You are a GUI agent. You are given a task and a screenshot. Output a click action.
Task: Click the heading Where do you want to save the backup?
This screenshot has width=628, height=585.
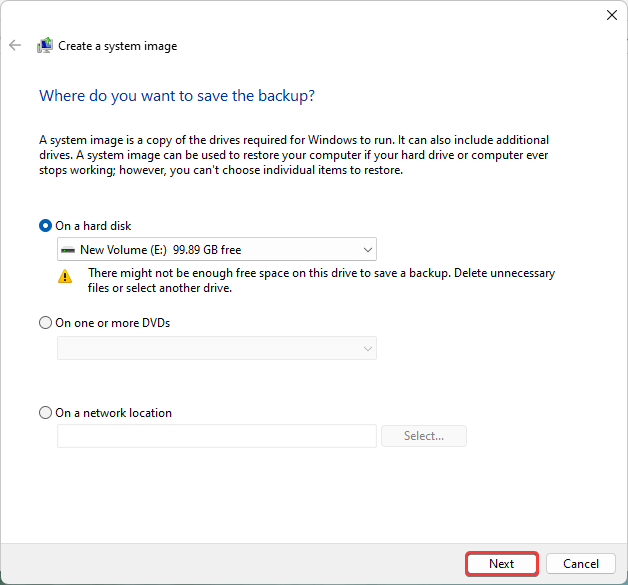pos(177,96)
